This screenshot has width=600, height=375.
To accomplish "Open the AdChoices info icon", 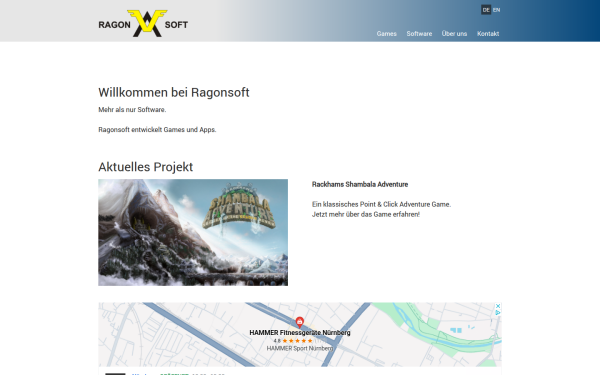I will point(498,312).
